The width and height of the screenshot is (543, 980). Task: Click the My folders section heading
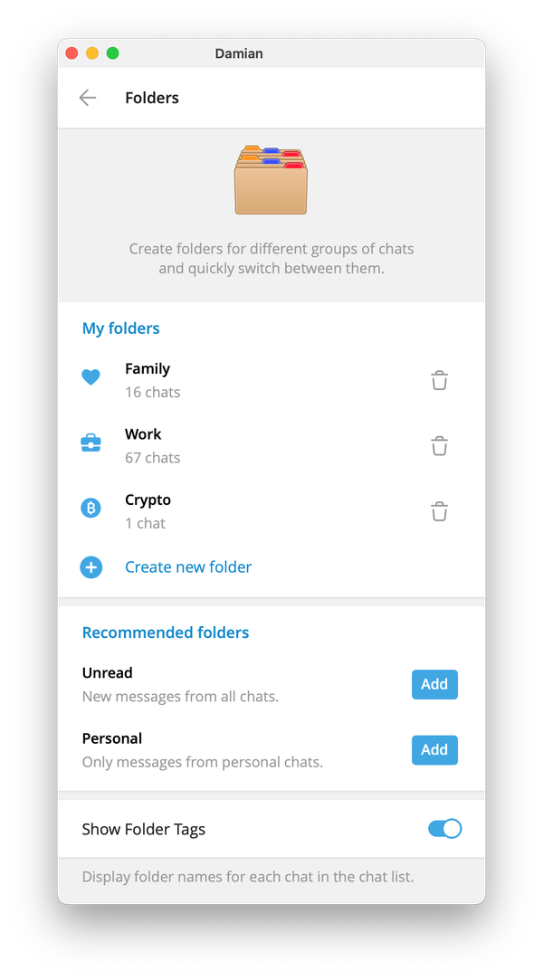(120, 328)
